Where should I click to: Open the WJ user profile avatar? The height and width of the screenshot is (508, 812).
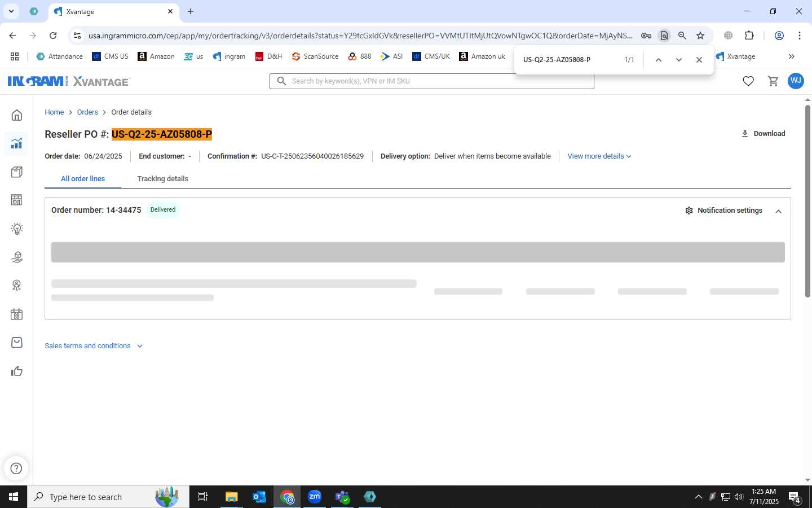[x=796, y=81]
